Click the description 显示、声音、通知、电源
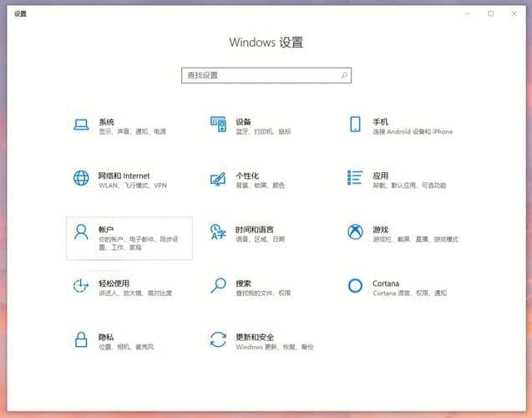 pos(132,131)
